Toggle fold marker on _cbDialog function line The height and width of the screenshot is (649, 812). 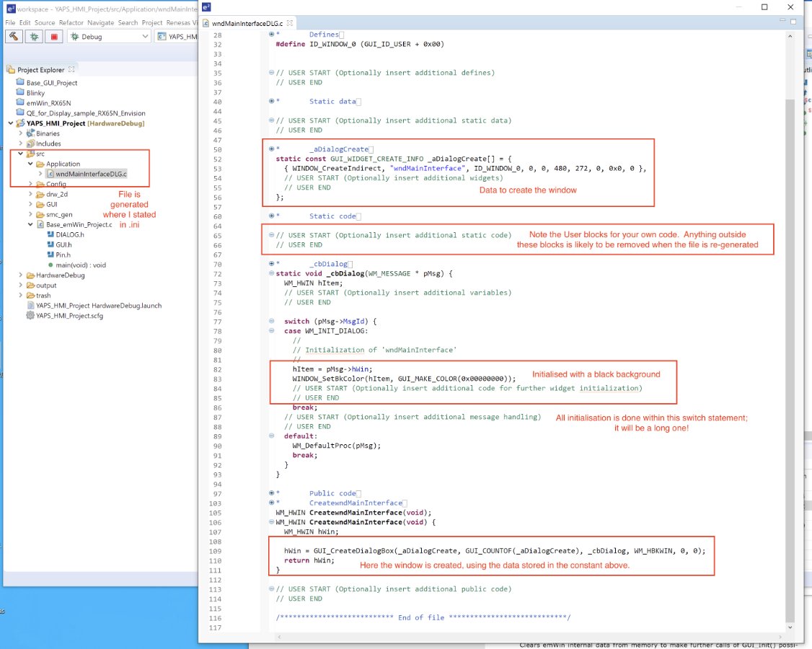click(271, 273)
